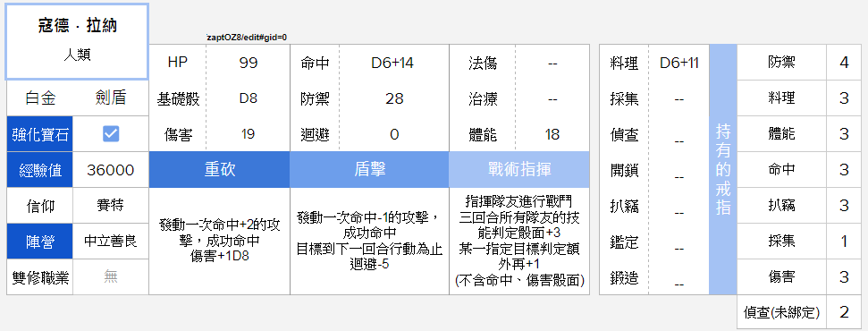The width and height of the screenshot is (868, 331).
Task: Click the zaptOZ8/edit#gid=0 link text
Action: coord(247,38)
